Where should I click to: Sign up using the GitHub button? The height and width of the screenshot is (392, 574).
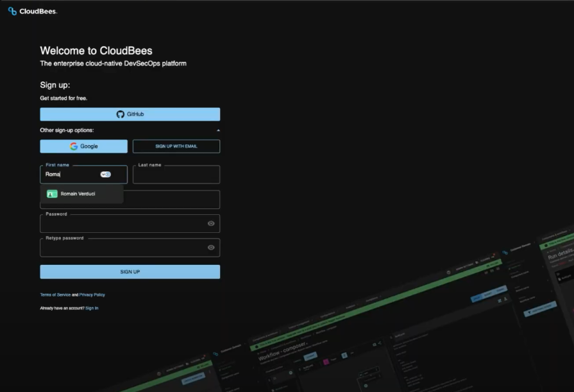click(130, 114)
